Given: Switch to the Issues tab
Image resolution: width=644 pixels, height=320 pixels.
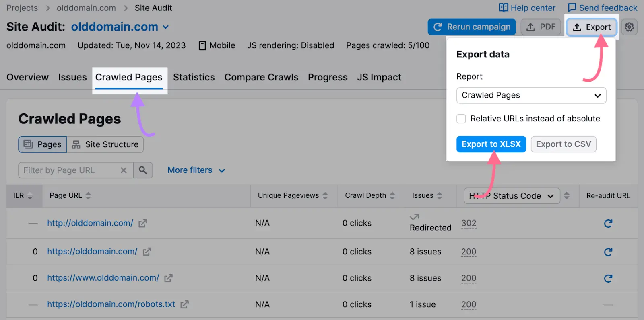Looking at the screenshot, I should coord(72,77).
